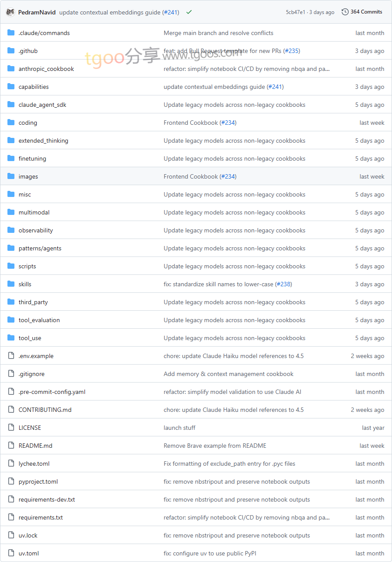Click the file icon beside README.md

(x=11, y=446)
